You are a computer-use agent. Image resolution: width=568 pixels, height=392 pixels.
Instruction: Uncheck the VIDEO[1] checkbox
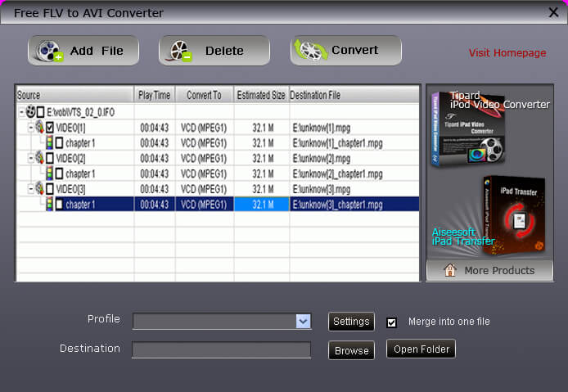tap(50, 128)
